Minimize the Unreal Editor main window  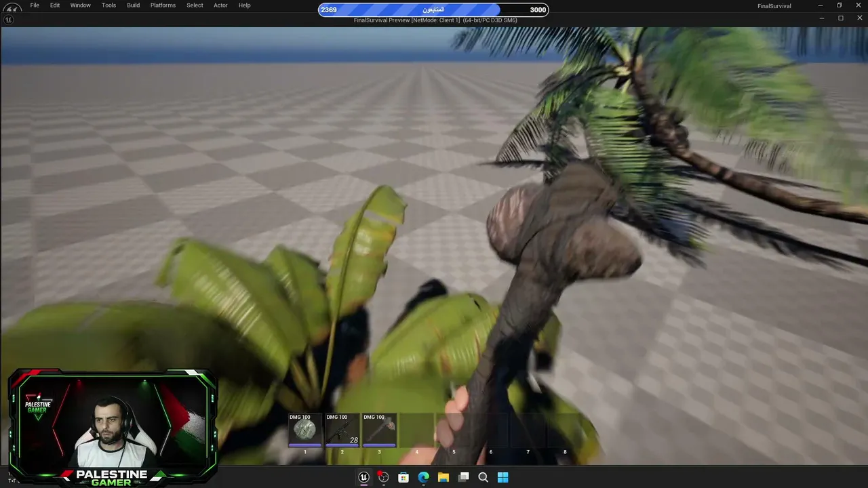[x=820, y=5]
